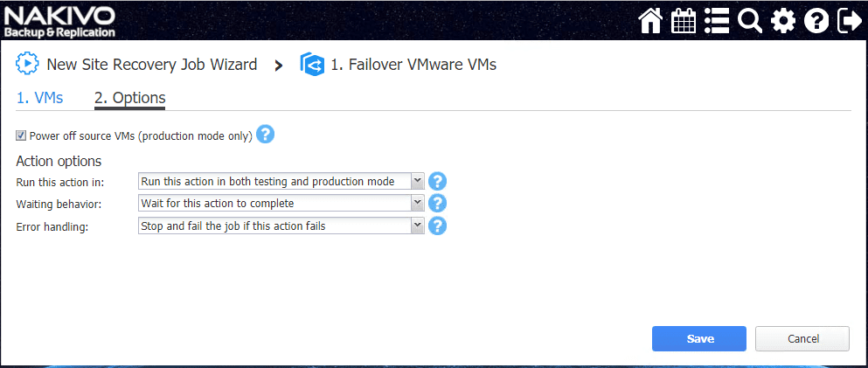Image resolution: width=868 pixels, height=368 pixels.
Task: Expand the Run this action in dropdown
Action: [x=281, y=182]
